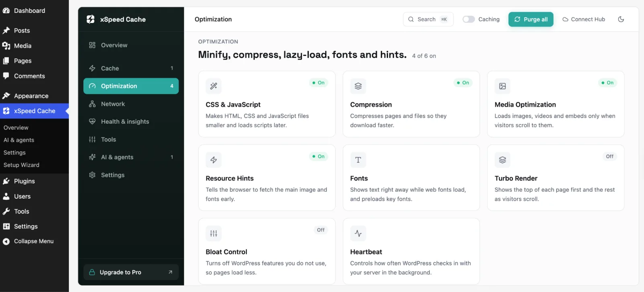The width and height of the screenshot is (644, 292).
Task: Click the On status badge of Resource Hints
Action: point(318,156)
